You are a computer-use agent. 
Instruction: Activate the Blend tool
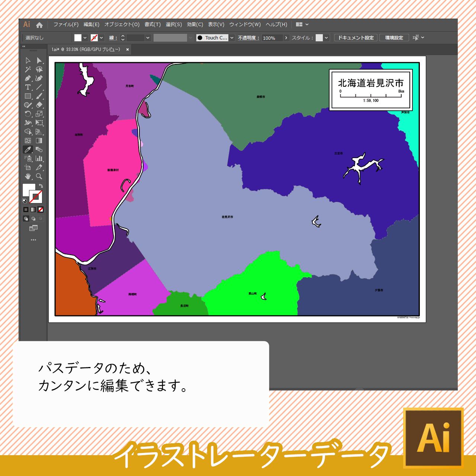pos(39,149)
